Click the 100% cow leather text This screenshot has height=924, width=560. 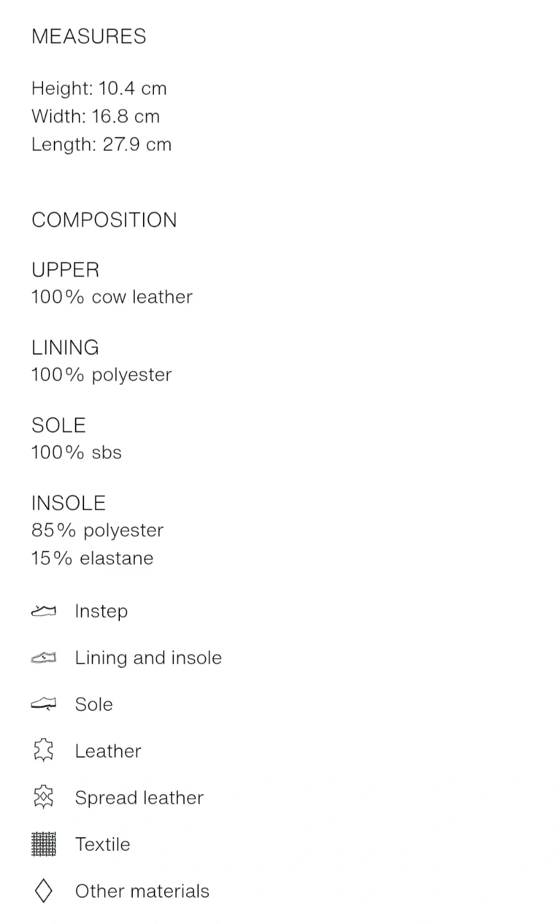(x=112, y=297)
